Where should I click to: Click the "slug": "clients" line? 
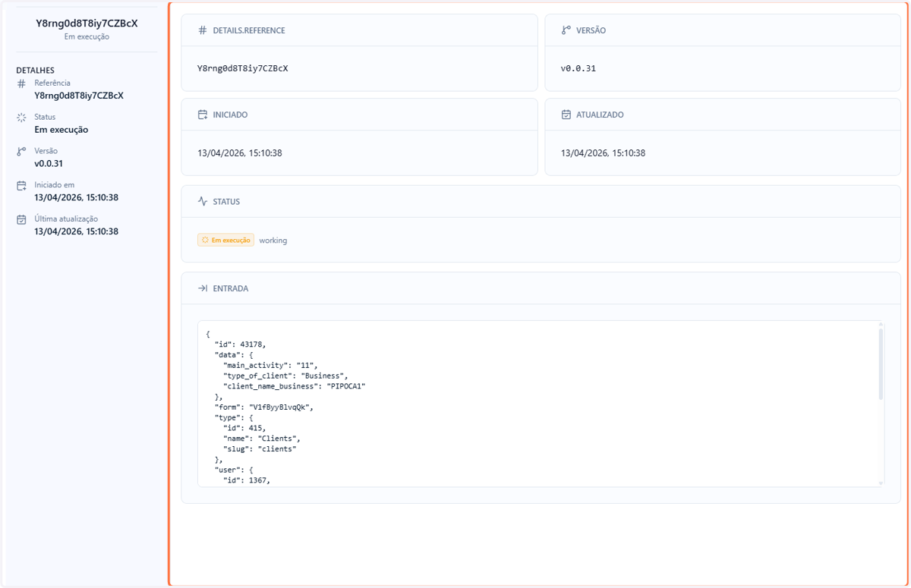260,449
